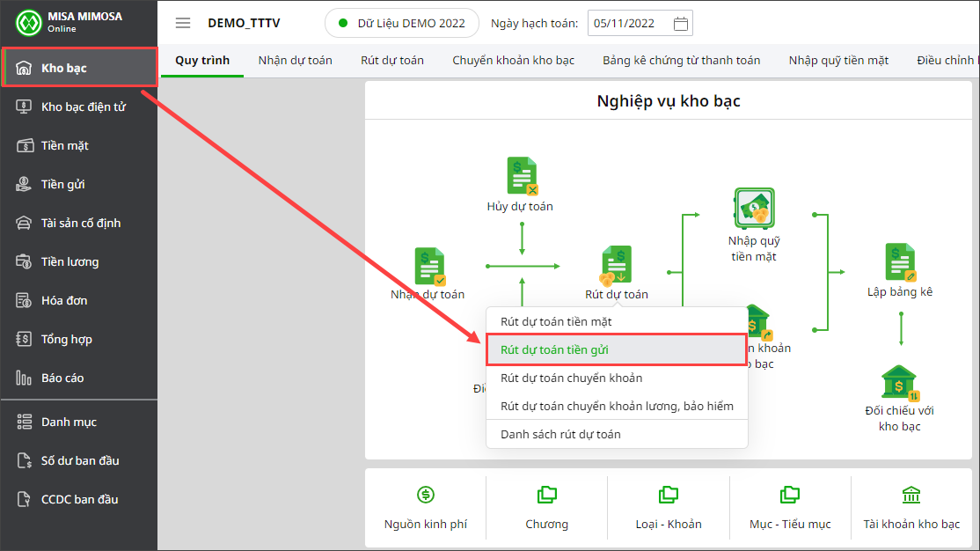The height and width of the screenshot is (551, 980).
Task: Click the Loại - Khoản folder icon
Action: coord(668,495)
